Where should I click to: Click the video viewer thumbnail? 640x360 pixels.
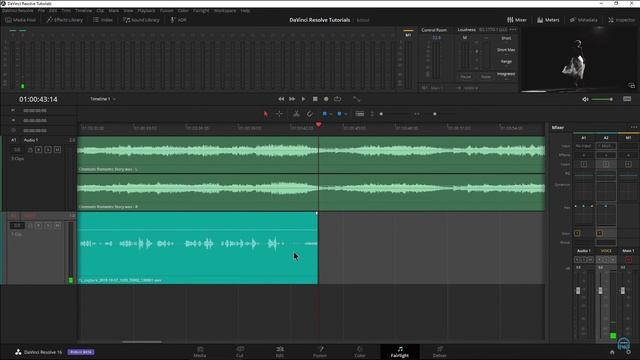point(579,60)
